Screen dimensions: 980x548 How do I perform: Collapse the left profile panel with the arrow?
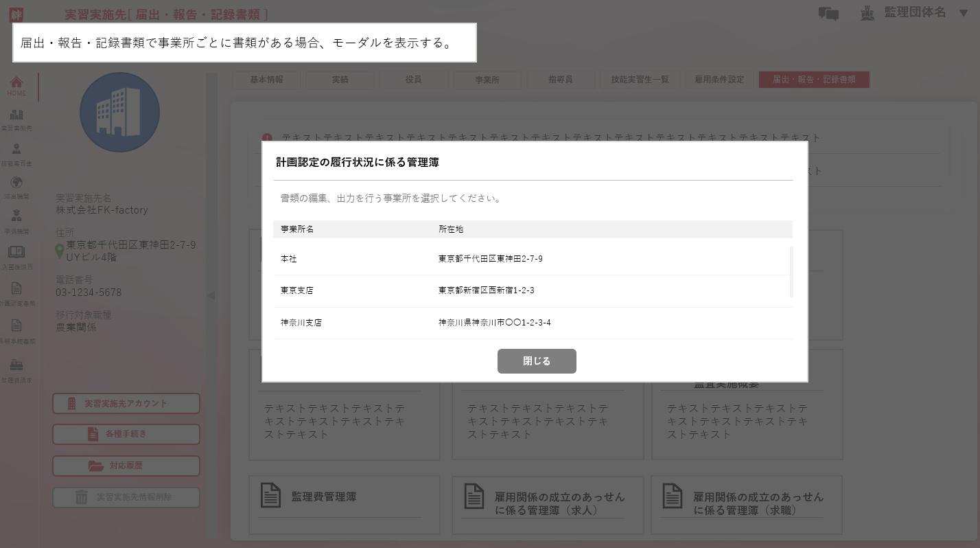pos(209,295)
